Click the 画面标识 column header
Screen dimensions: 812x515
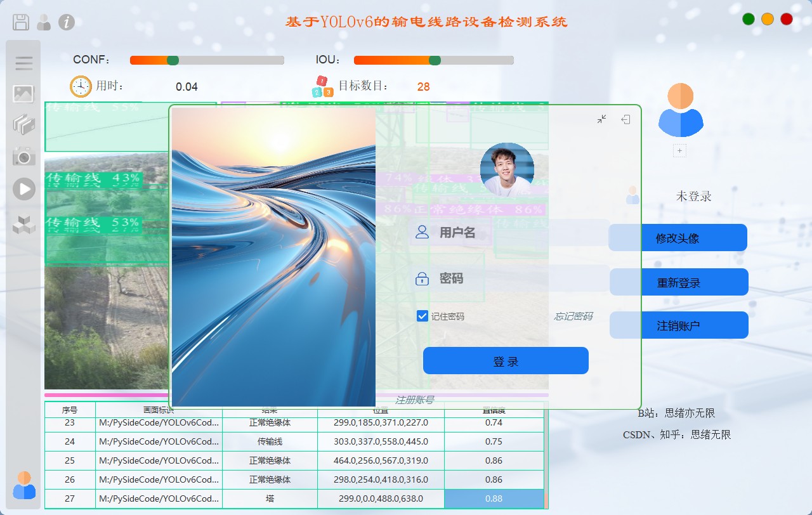[159, 410]
